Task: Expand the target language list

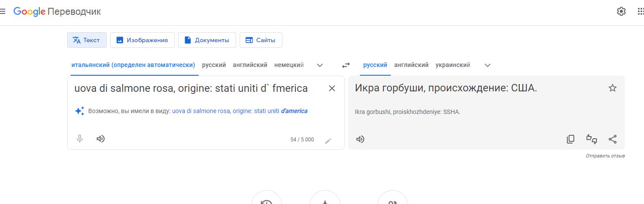Action: pyautogui.click(x=488, y=65)
